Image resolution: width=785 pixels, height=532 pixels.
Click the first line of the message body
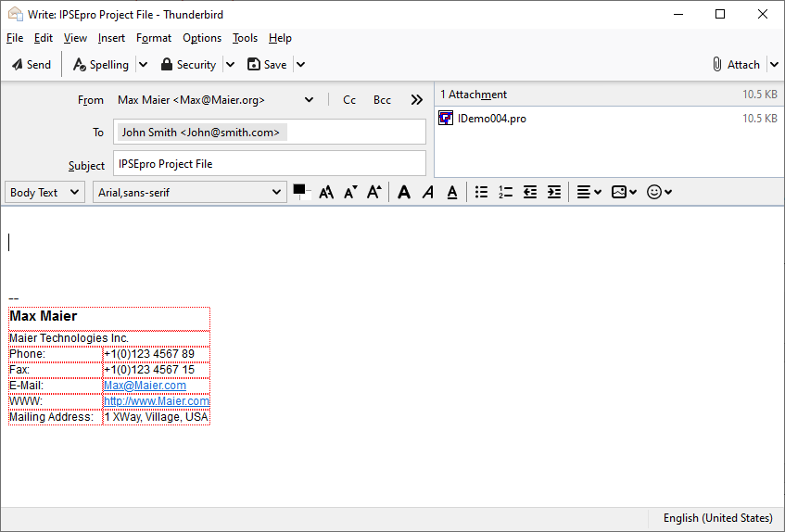393,243
